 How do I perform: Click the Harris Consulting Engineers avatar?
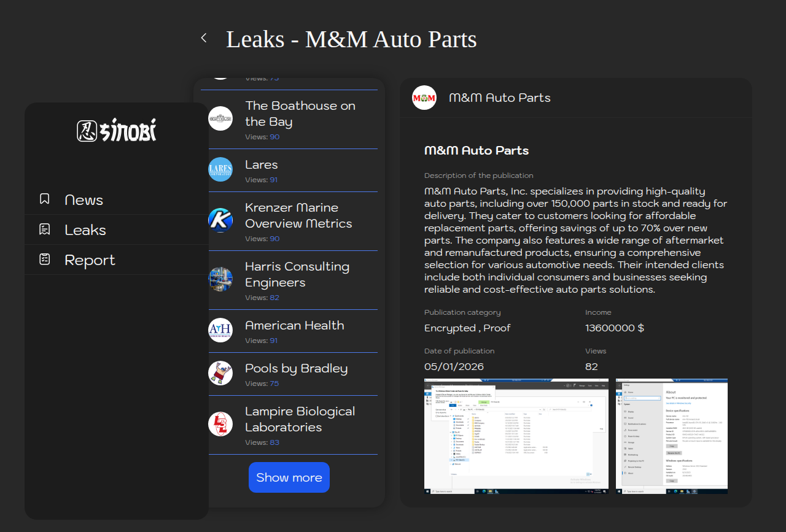coord(220,279)
